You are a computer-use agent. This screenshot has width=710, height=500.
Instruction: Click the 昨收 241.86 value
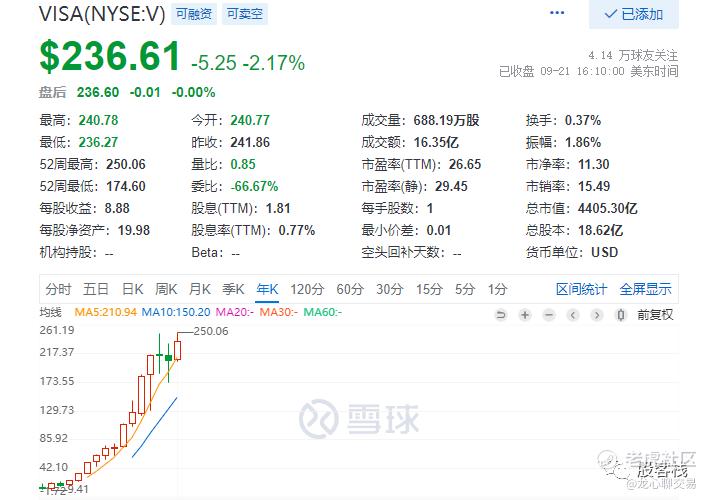[250, 142]
